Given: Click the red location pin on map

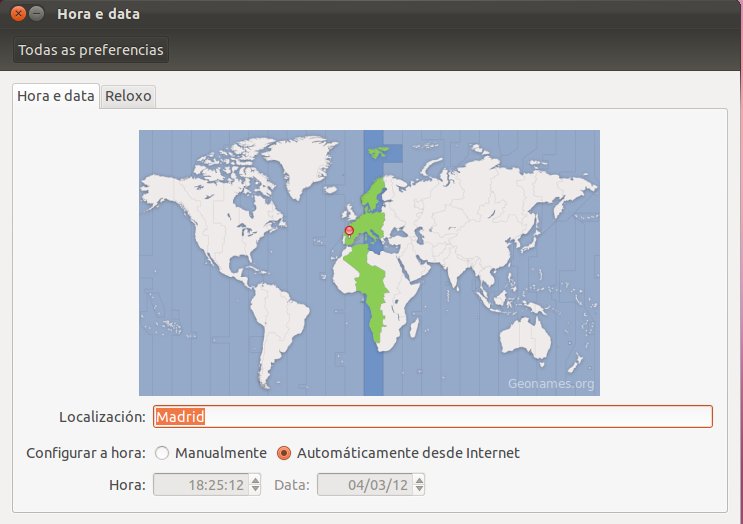Looking at the screenshot, I should (349, 231).
